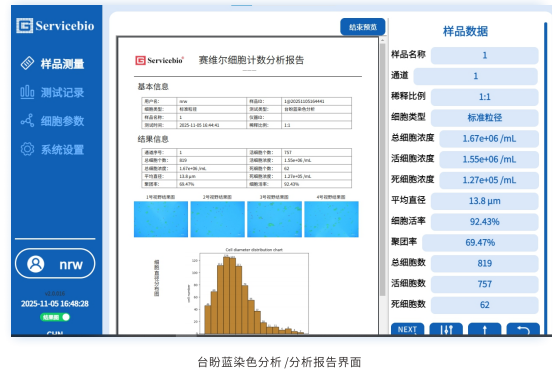Screen dimensions: 559x376
Task: Click the 通道 field showing 1
Action: pyautogui.click(x=476, y=76)
